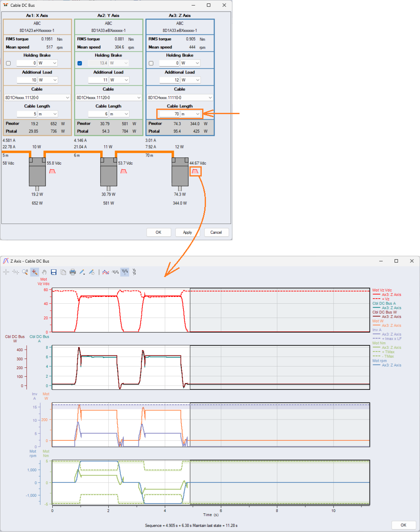Click the save icon in chart toolbar
Image resolution: width=420 pixels, height=532 pixels.
[54, 272]
